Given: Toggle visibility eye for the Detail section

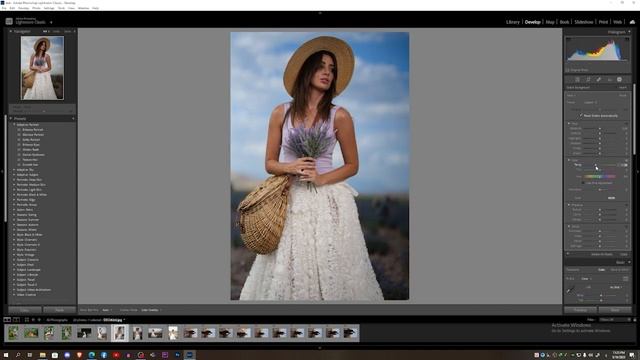Looking at the screenshot, I should 626,226.
